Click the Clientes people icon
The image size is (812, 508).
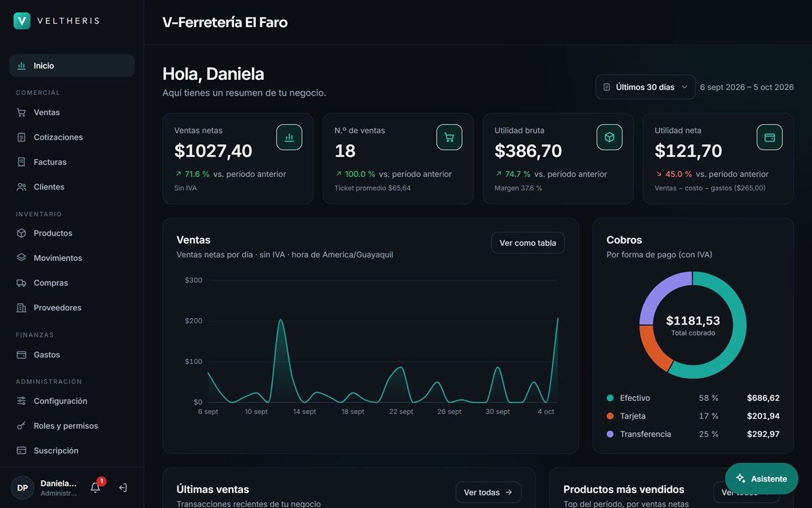point(22,187)
